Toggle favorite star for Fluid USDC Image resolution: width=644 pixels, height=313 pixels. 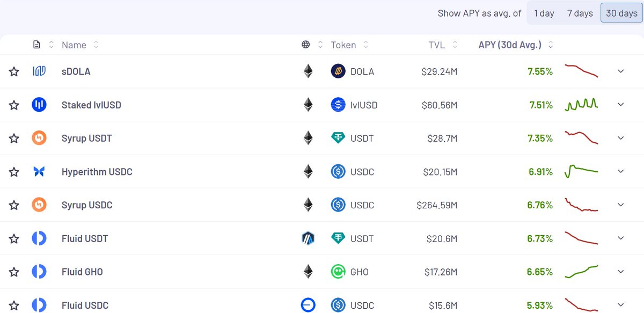click(x=14, y=305)
